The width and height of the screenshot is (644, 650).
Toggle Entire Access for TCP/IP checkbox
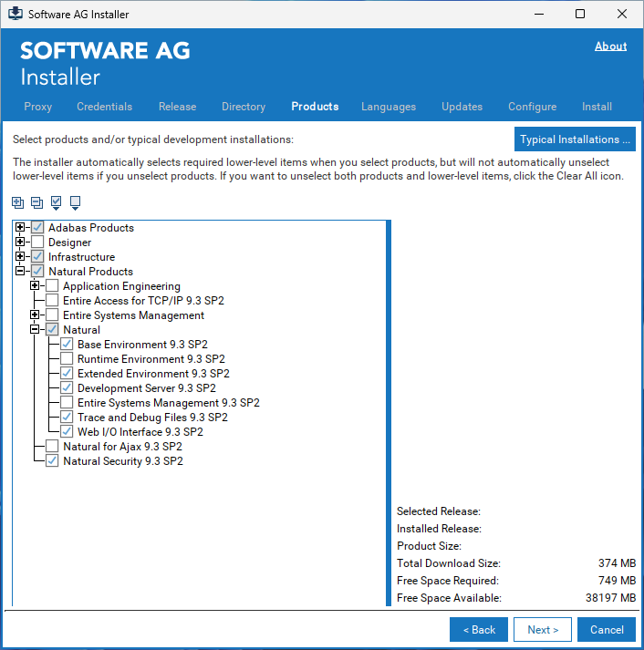[x=52, y=301]
